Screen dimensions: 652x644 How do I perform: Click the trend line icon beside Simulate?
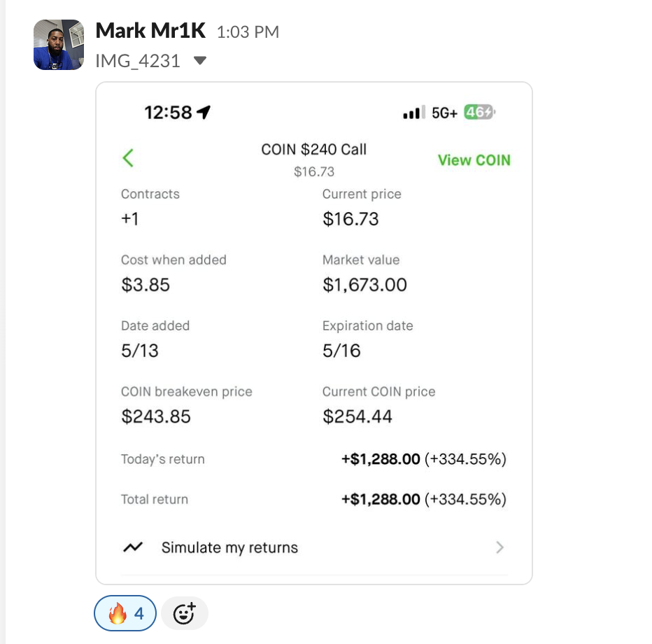tap(132, 547)
